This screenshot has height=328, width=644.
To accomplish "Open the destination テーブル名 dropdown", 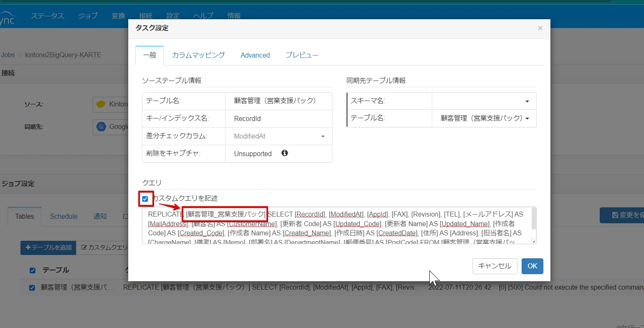I will (x=527, y=119).
